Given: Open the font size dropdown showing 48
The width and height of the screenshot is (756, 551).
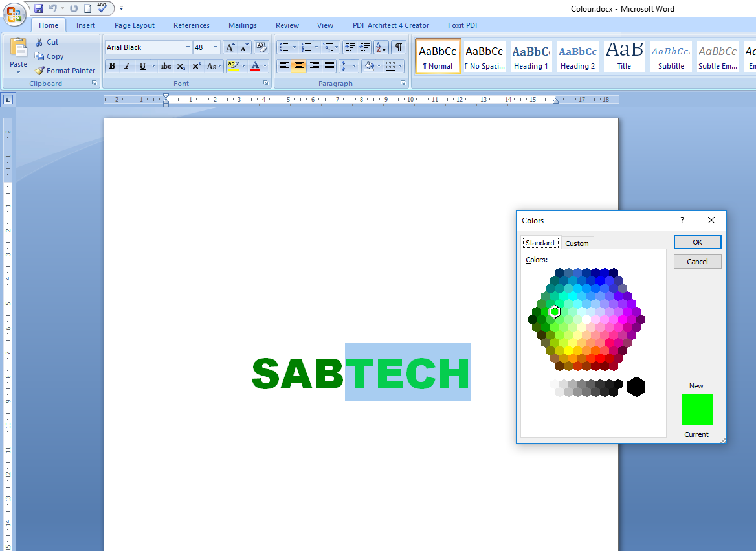Looking at the screenshot, I should (216, 47).
